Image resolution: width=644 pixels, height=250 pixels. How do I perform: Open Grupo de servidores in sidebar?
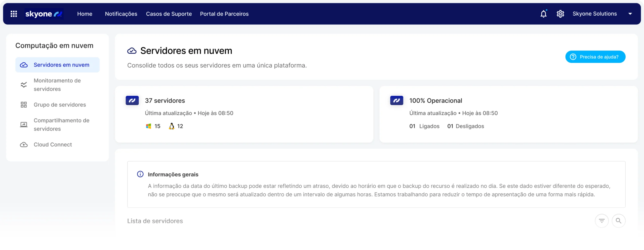[x=60, y=105]
